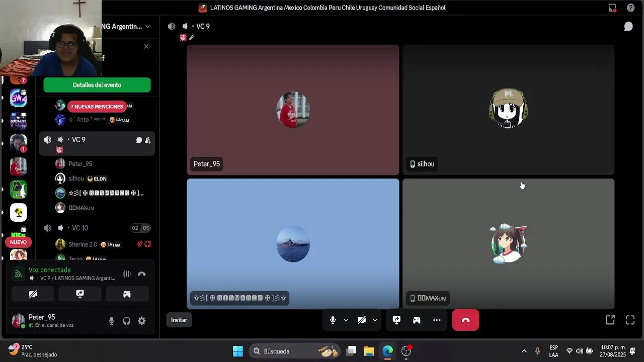This screenshot has height=362, width=644.
Task: Click the Invitar button
Action: pyautogui.click(x=179, y=320)
